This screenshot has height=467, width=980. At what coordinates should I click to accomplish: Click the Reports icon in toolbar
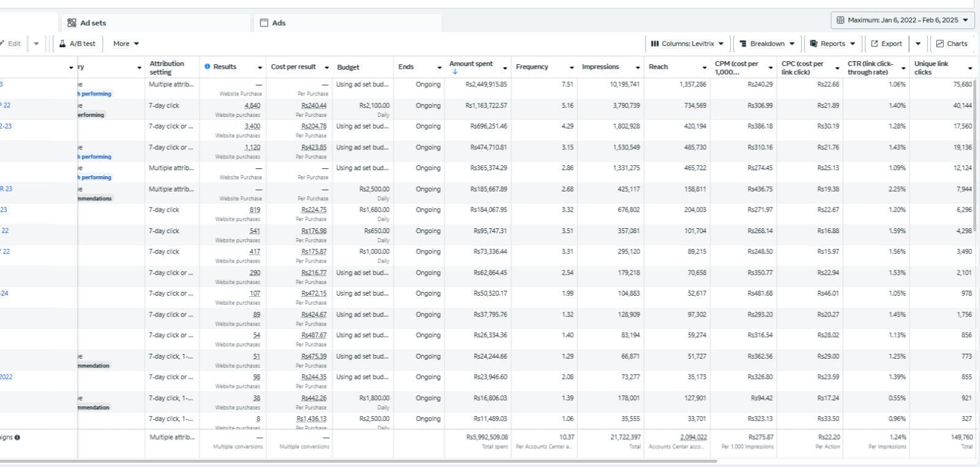pos(813,44)
